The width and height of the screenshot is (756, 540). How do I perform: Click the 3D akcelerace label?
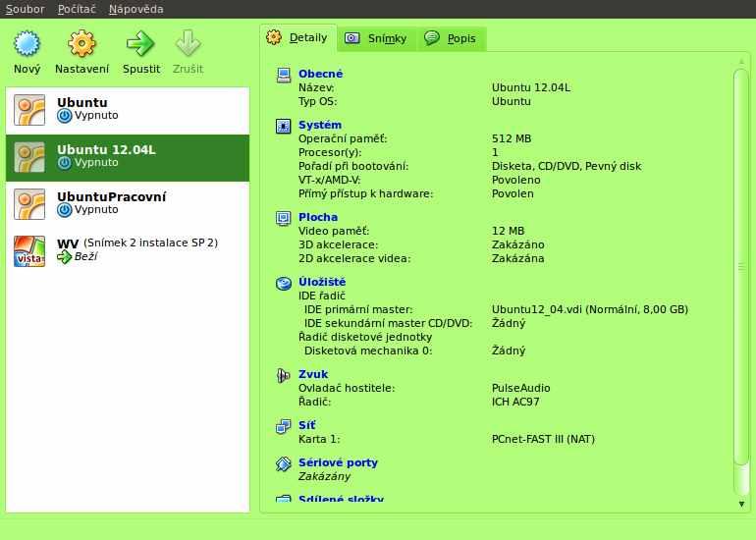(338, 244)
